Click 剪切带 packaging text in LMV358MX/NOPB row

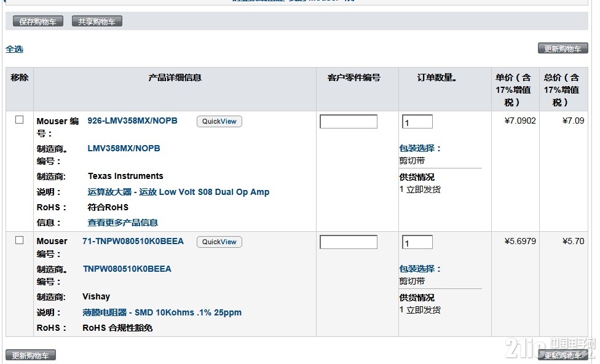click(x=412, y=160)
